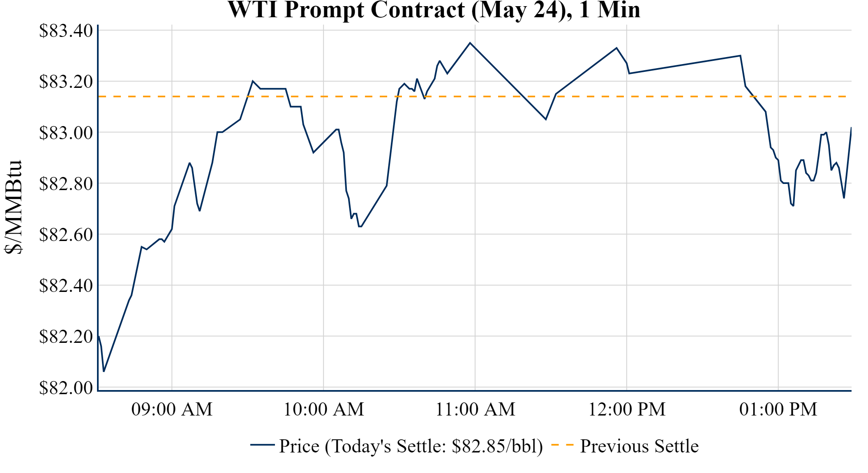Click the $83.40 y-axis tick label

[x=66, y=31]
